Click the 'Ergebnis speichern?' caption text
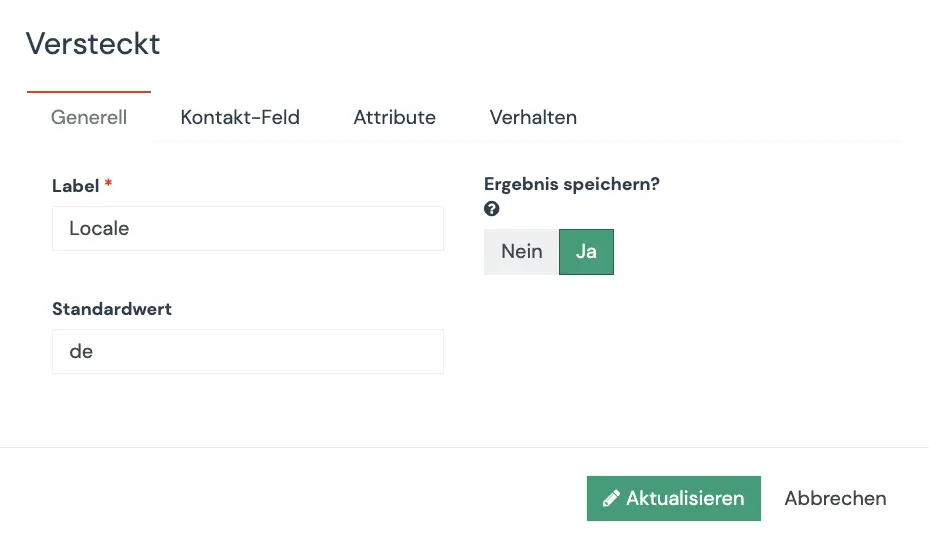 pos(572,184)
